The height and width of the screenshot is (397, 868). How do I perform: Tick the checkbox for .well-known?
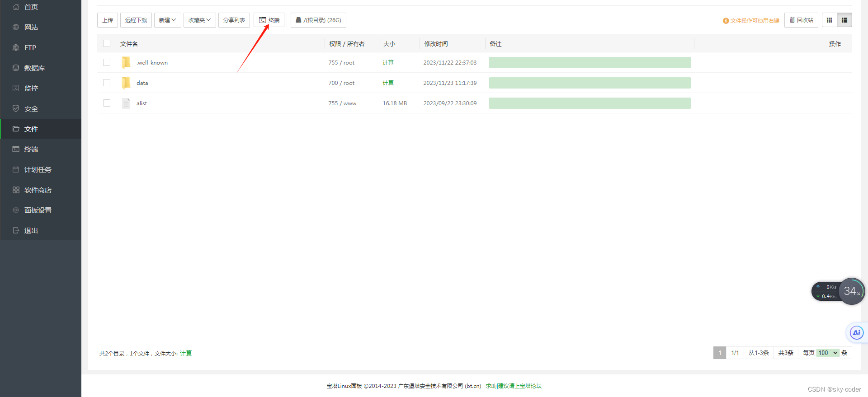107,62
